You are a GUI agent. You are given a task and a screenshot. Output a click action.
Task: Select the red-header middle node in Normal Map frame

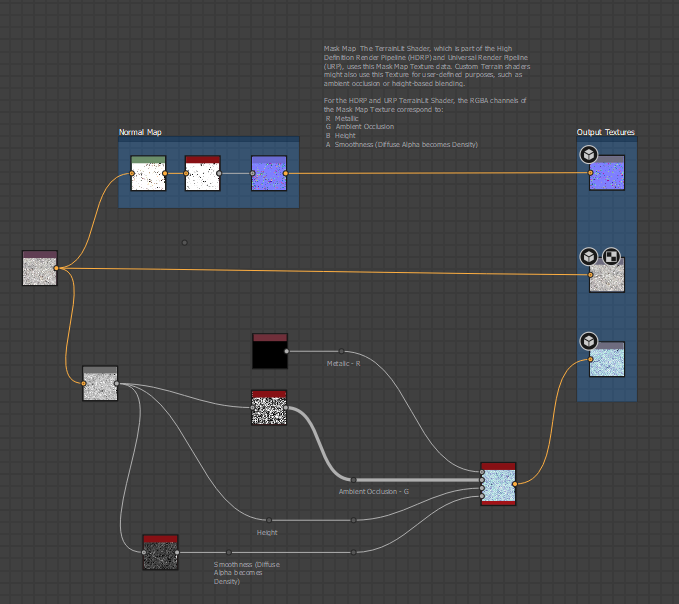tap(203, 174)
